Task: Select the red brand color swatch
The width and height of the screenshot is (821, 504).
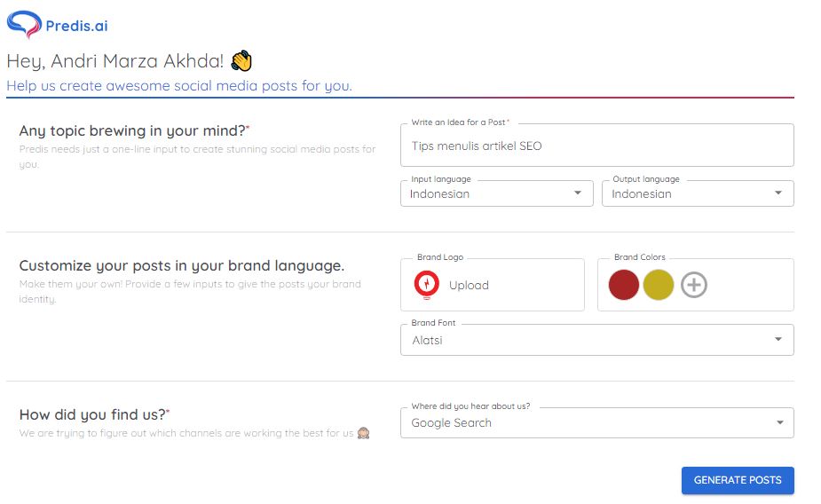Action: 624,285
